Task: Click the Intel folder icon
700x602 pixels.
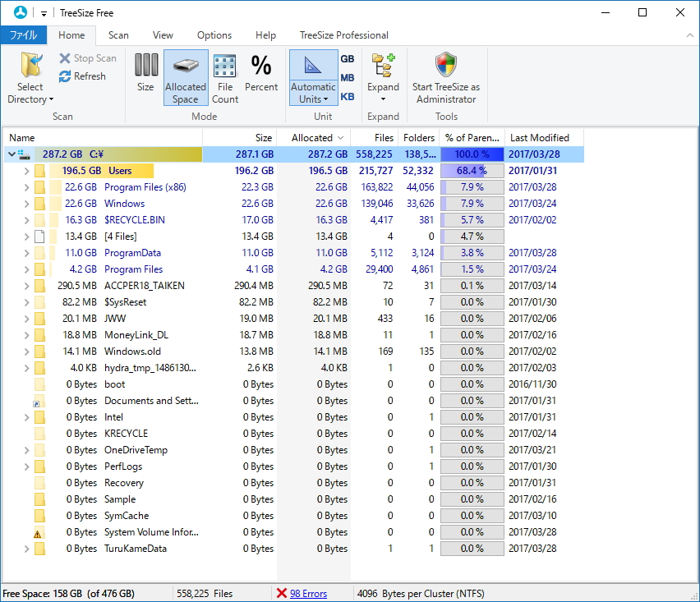Action: coord(39,417)
